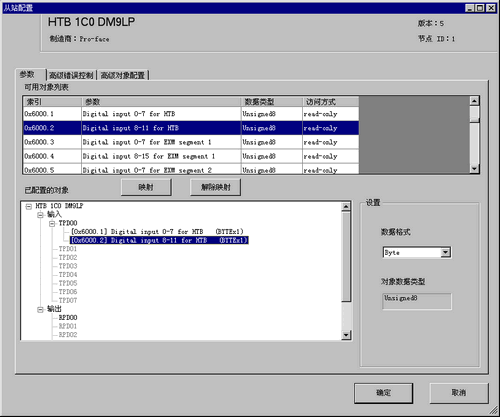
Task: Select TPDO1 in configured objects tree
Action: coord(68,249)
